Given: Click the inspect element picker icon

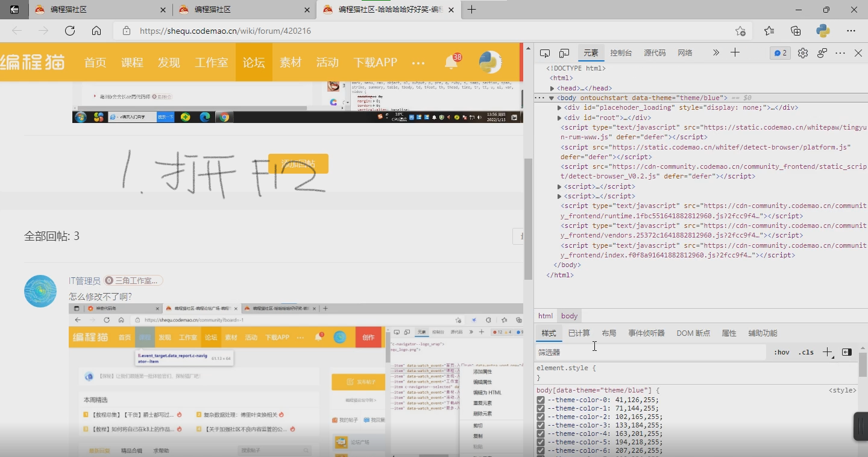Looking at the screenshot, I should pyautogui.click(x=545, y=53).
